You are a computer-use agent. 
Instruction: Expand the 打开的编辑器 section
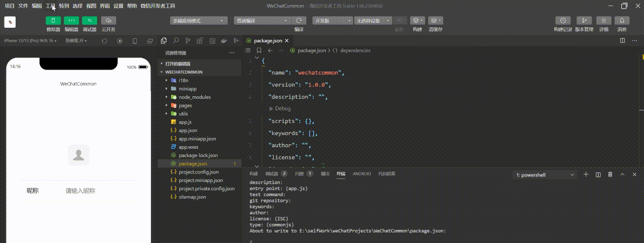pyautogui.click(x=200, y=64)
